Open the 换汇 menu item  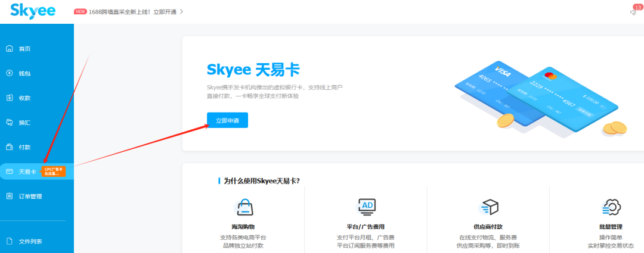point(24,123)
